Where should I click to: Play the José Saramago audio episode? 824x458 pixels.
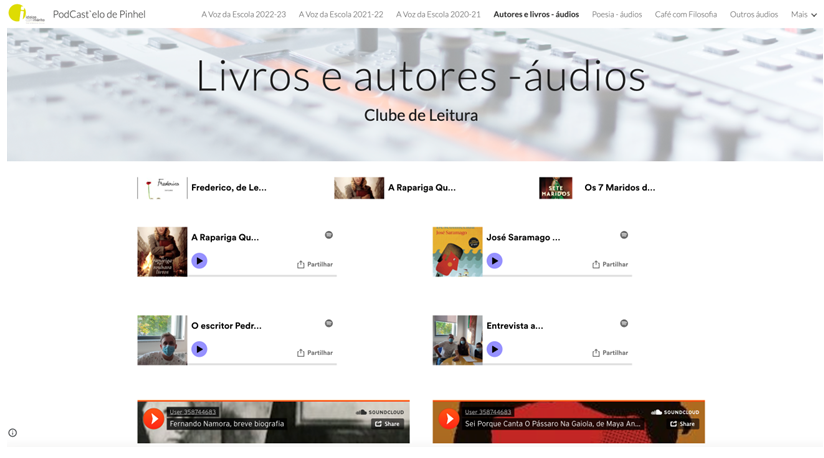494,261
